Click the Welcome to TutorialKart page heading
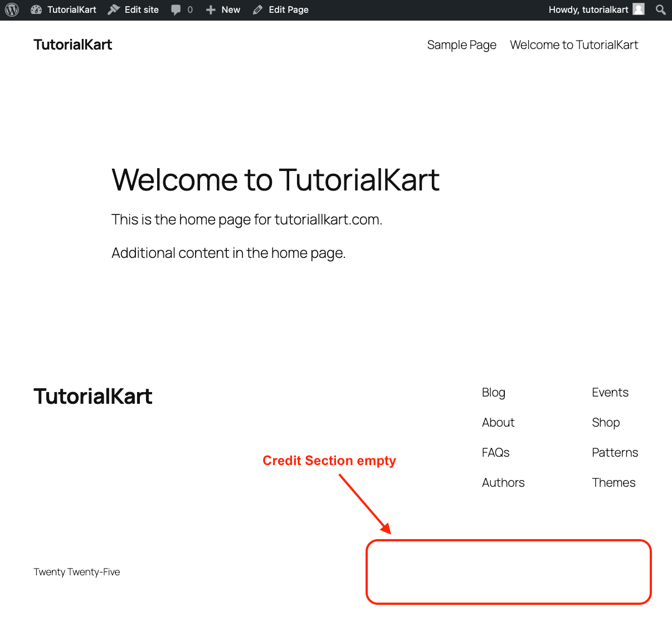 point(276,179)
